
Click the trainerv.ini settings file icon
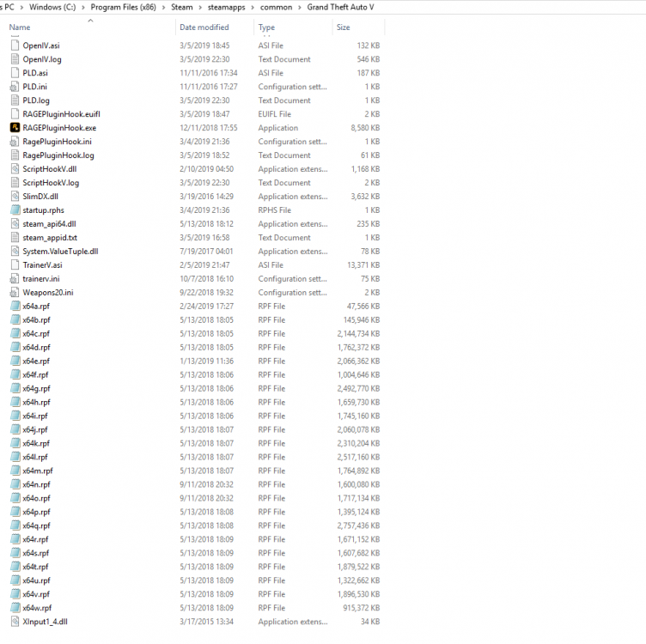pyautogui.click(x=15, y=279)
